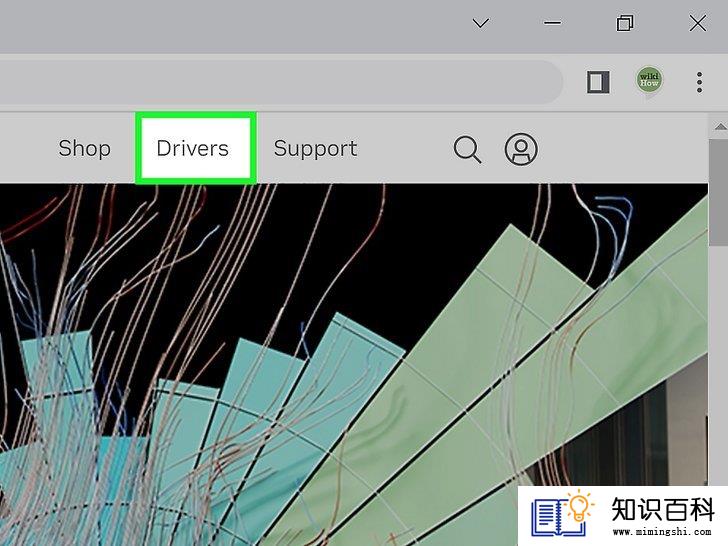Click the scrollbar up arrow
Screen dimensions: 728x546
[x=719, y=126]
